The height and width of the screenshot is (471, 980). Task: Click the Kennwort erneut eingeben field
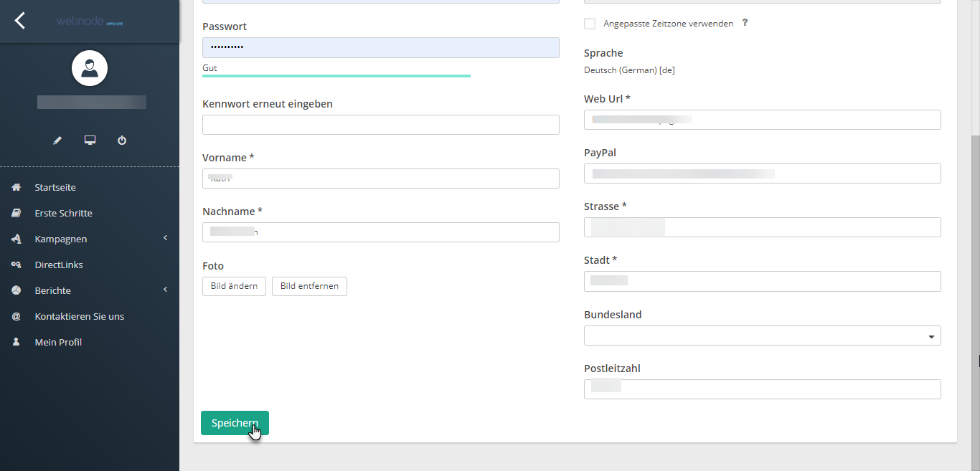pyautogui.click(x=380, y=125)
